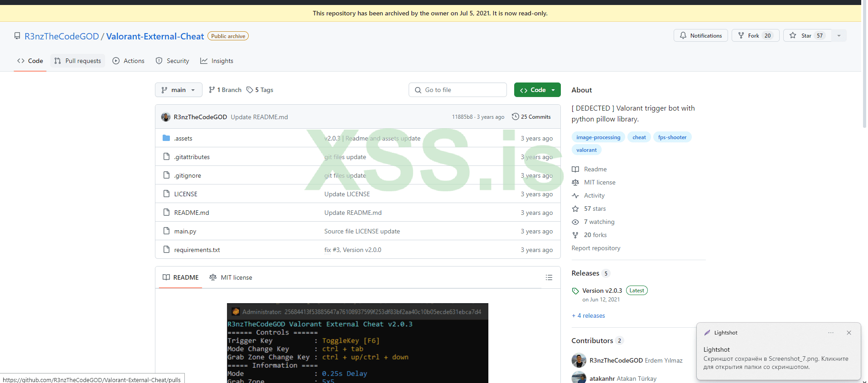Open the LICENSE file
The width and height of the screenshot is (868, 383).
point(186,194)
